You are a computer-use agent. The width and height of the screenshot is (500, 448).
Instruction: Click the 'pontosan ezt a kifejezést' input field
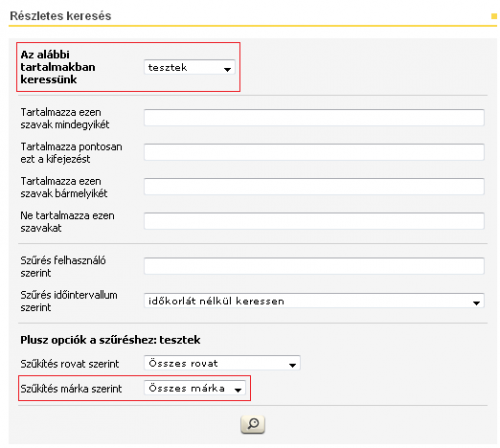314,152
